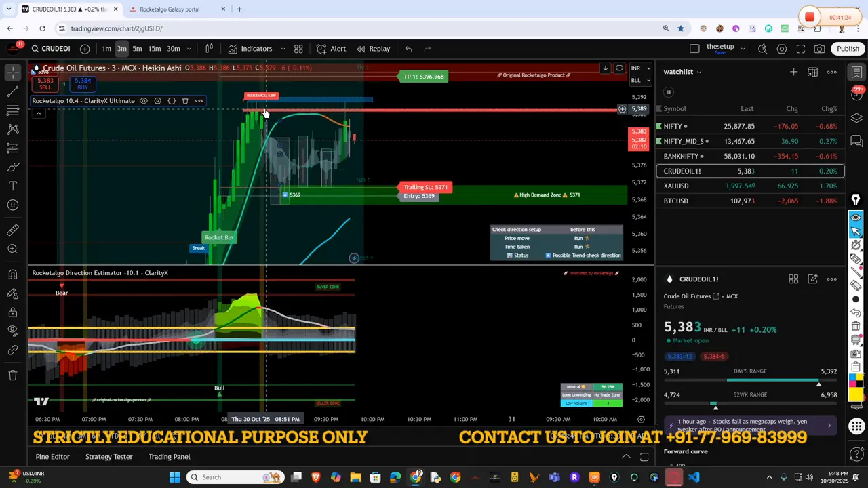Switch to the Rocketalgo Galaxy portal tab
The height and width of the screenshot is (488, 868).
169,9
